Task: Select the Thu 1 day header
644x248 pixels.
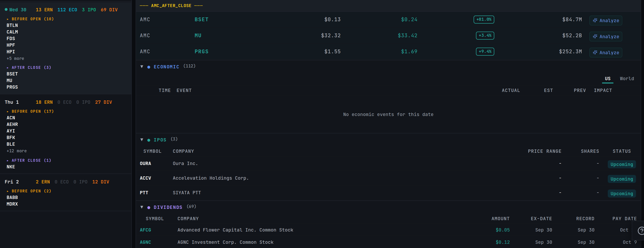Action: pyautogui.click(x=12, y=102)
